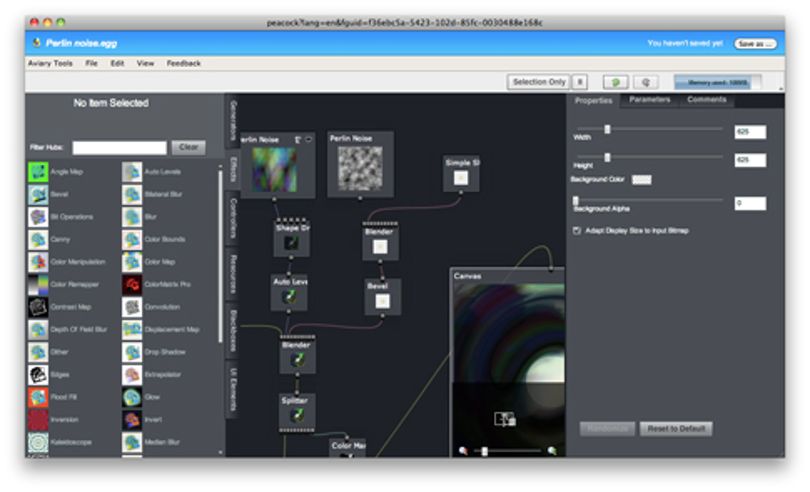810x492 pixels.
Task: Toggle Adapt Display Size to Input Bitmap
Action: pos(577,230)
